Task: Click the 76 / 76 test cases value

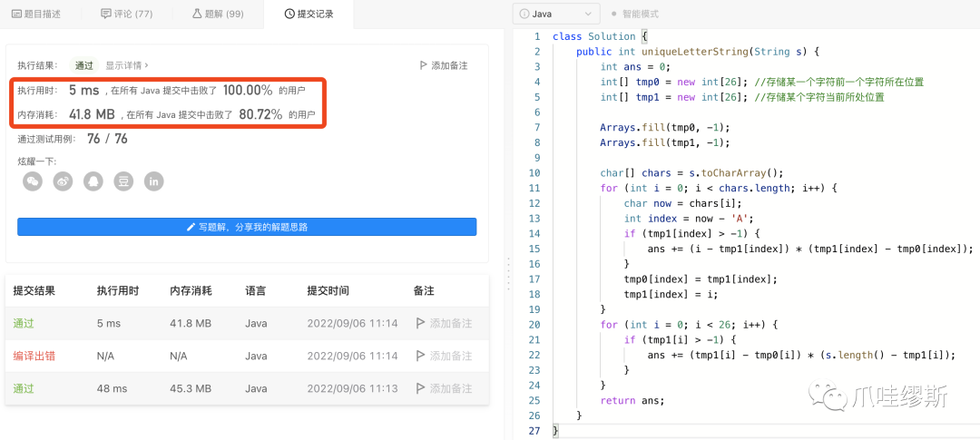Action: (x=107, y=139)
